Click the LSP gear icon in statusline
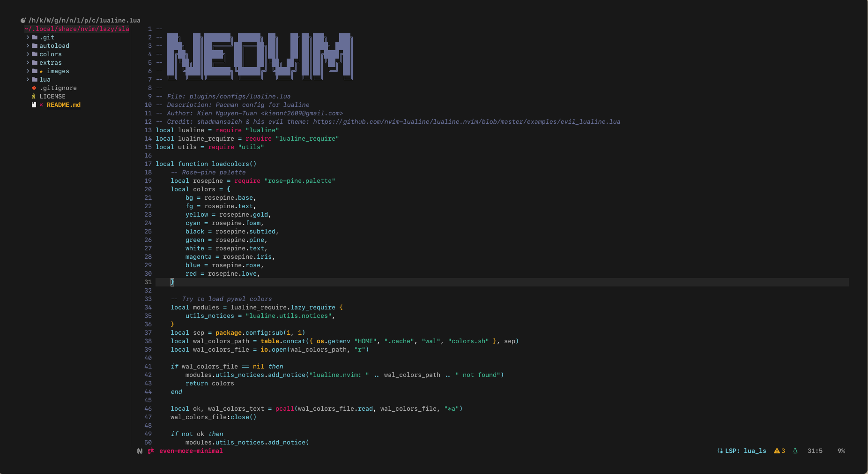The height and width of the screenshot is (474, 868). (720, 451)
